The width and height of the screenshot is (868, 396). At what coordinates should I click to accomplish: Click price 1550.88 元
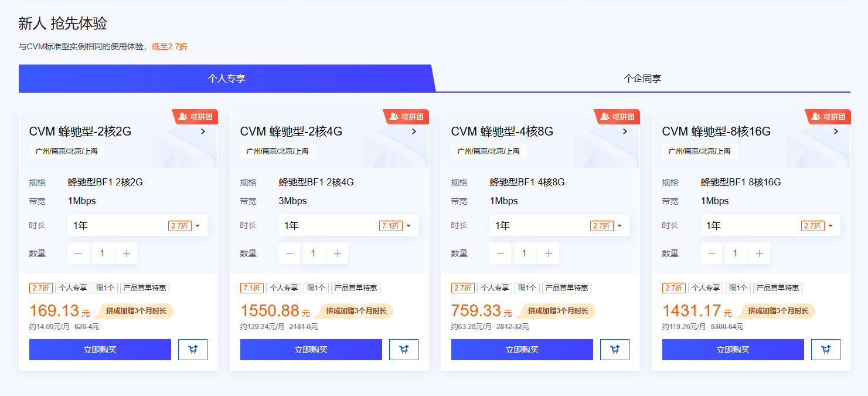pyautogui.click(x=275, y=311)
